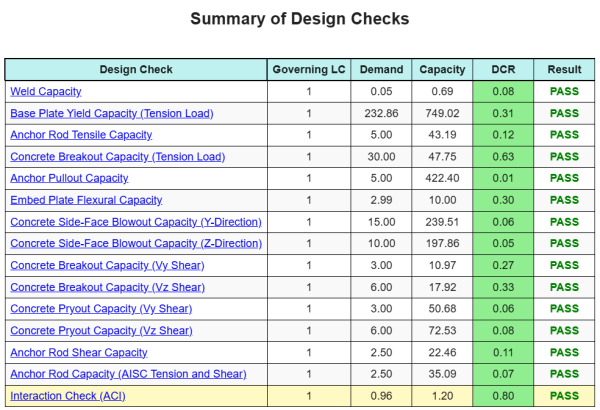Click the DCR column header
The height and width of the screenshot is (410, 600).
tap(503, 70)
